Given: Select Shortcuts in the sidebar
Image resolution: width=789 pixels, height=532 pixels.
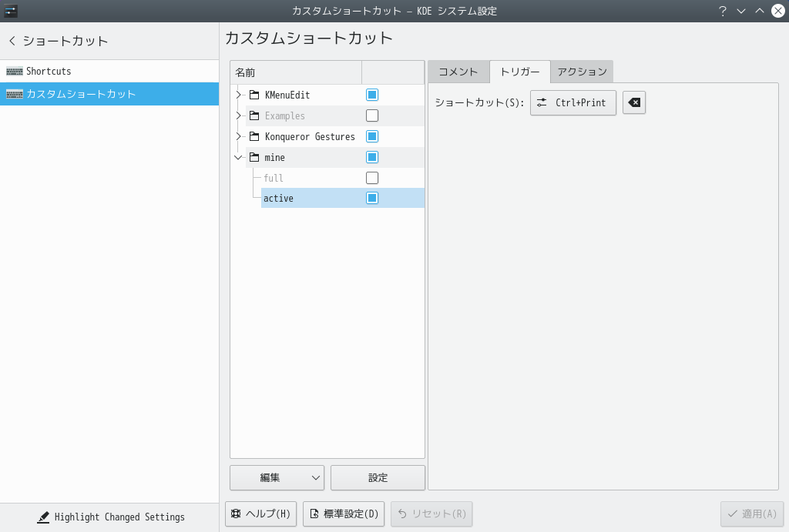Looking at the screenshot, I should coord(109,72).
